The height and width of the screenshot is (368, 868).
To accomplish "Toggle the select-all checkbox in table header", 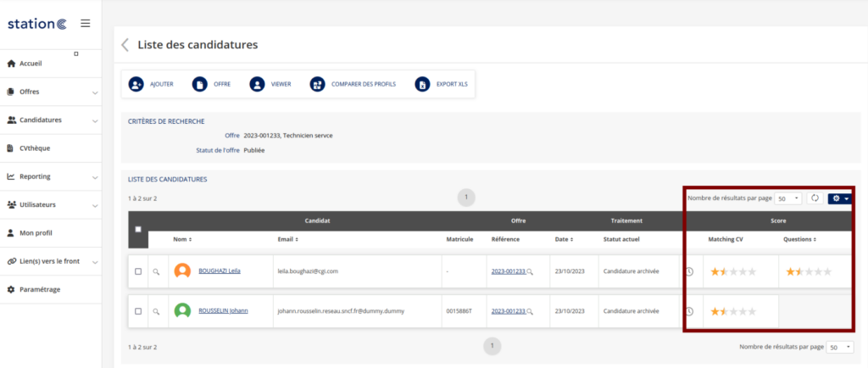I will [138, 230].
